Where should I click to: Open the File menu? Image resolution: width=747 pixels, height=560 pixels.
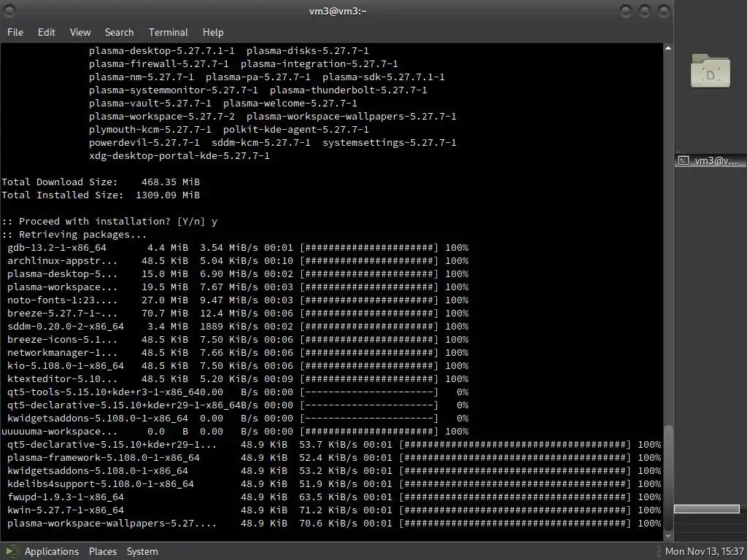tap(15, 32)
